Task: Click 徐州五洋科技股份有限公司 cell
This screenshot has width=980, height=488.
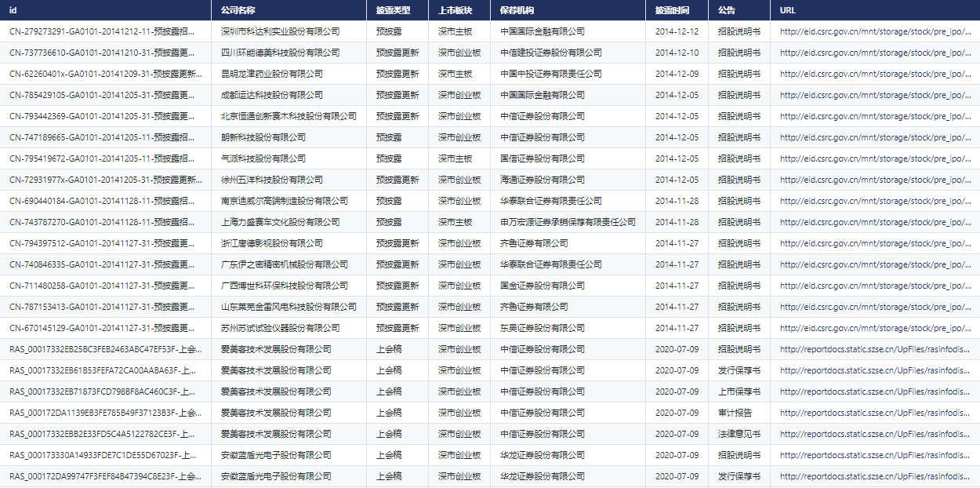Action: click(272, 180)
